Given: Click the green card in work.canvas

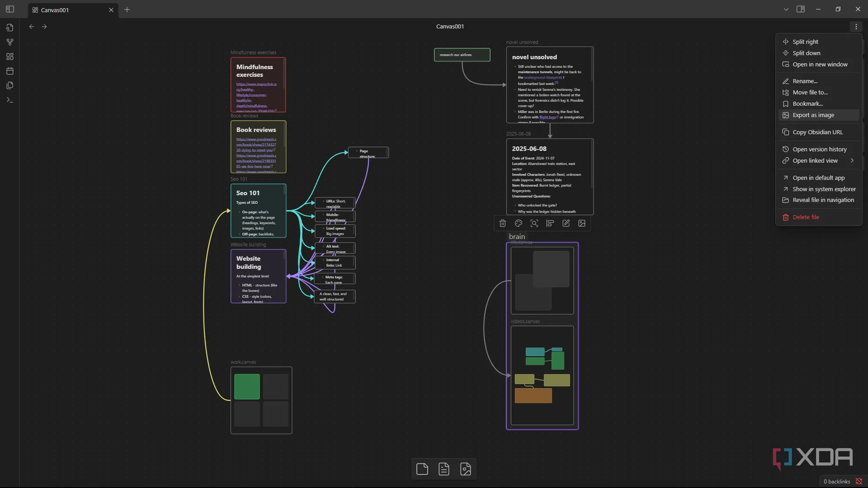Looking at the screenshot, I should point(247,386).
